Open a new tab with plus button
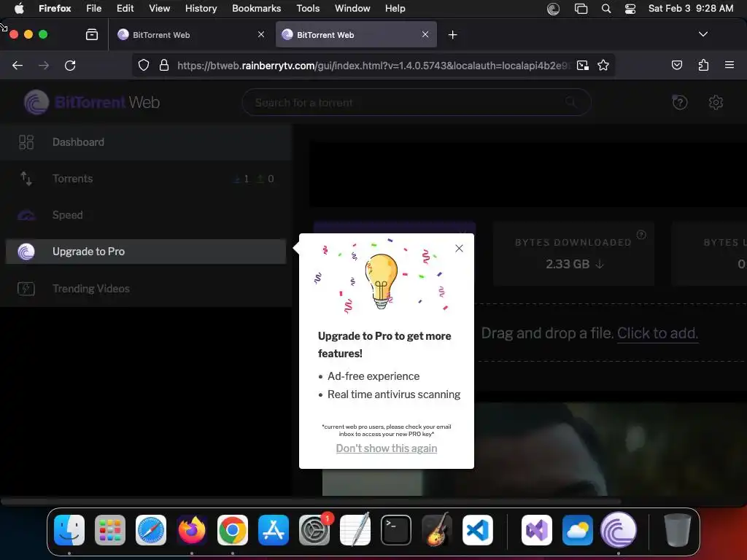747x560 pixels. 452,35
